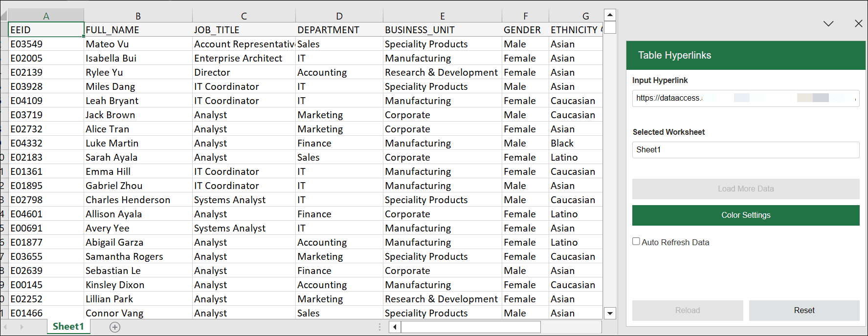868x336 pixels.
Task: Open Color Settings
Action: tap(745, 215)
